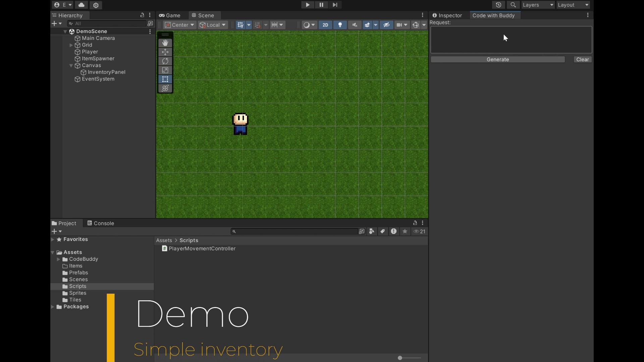Select the Player object in Hierarchy
The width and height of the screenshot is (644, 362).
click(90, 52)
